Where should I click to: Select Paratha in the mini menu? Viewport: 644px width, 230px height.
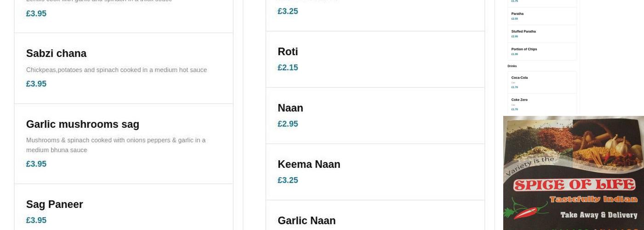click(x=517, y=14)
